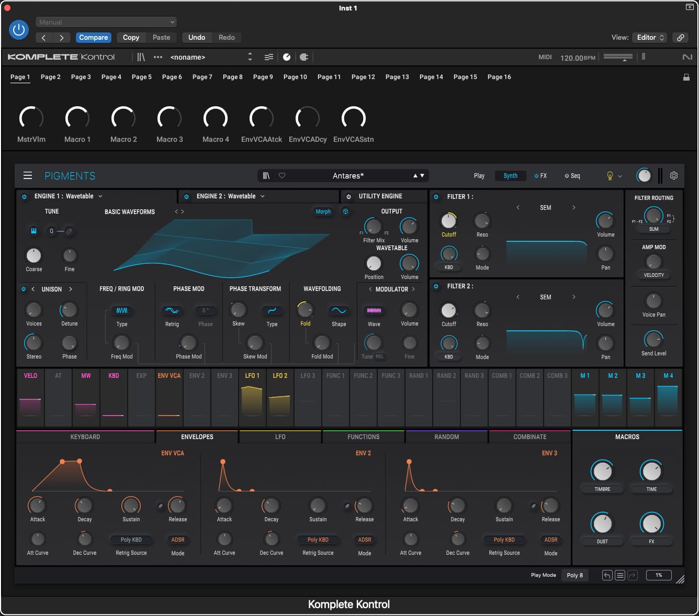
Task: Open the Komplete Kontrol three-dots menu
Action: click(x=158, y=57)
